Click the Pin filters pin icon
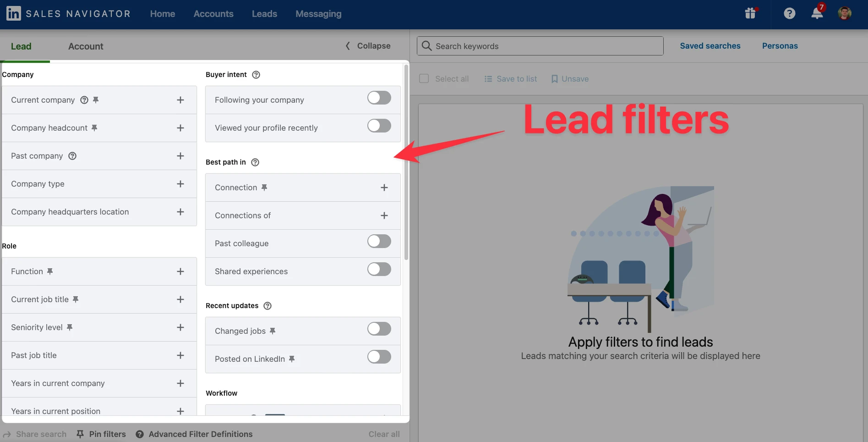868x442 pixels. click(80, 434)
